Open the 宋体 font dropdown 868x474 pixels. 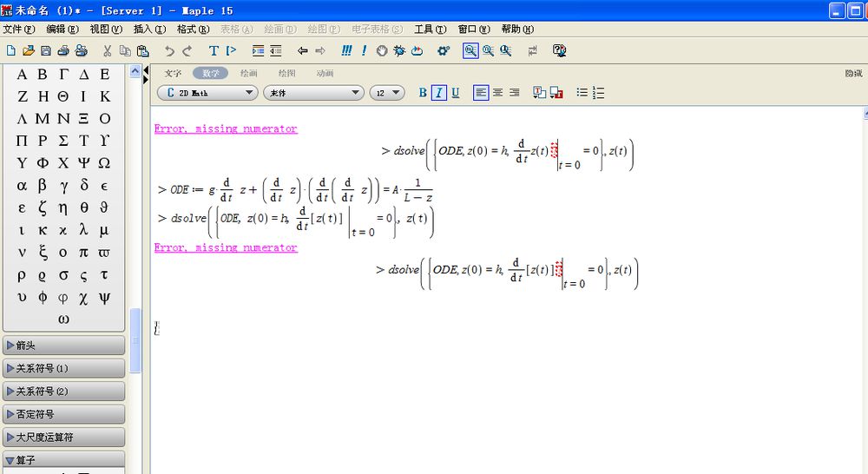point(313,93)
